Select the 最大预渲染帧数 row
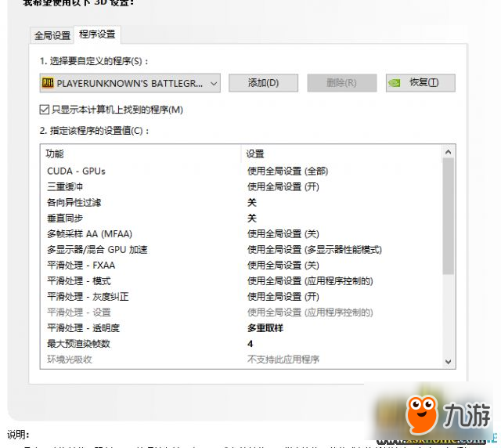Viewport: 501px width, 448px height. click(x=241, y=343)
